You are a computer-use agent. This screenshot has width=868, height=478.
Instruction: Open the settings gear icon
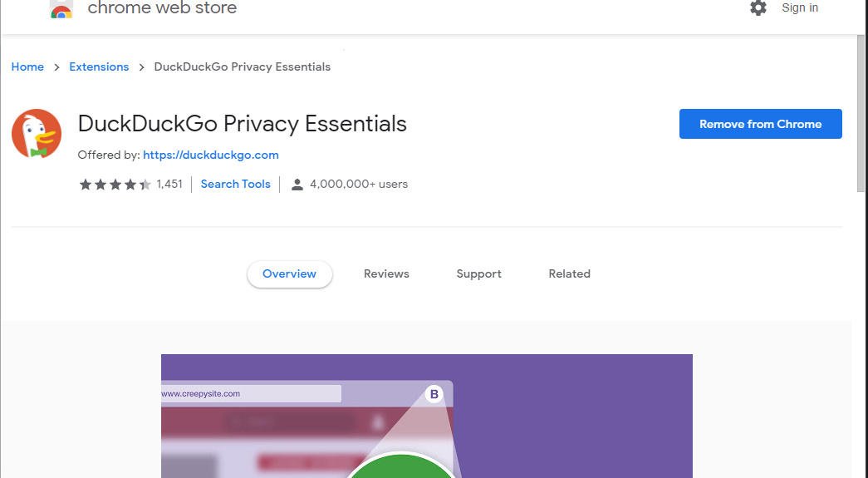tap(758, 8)
